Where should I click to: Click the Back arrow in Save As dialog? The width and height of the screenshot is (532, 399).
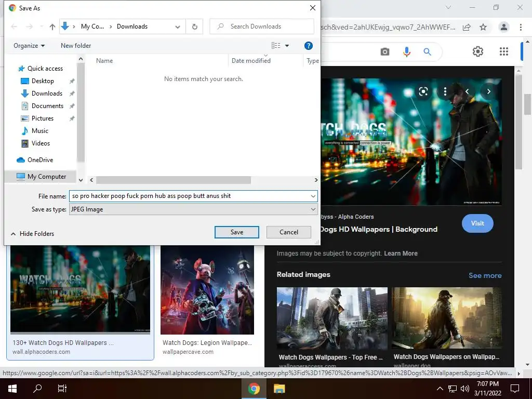pyautogui.click(x=14, y=26)
